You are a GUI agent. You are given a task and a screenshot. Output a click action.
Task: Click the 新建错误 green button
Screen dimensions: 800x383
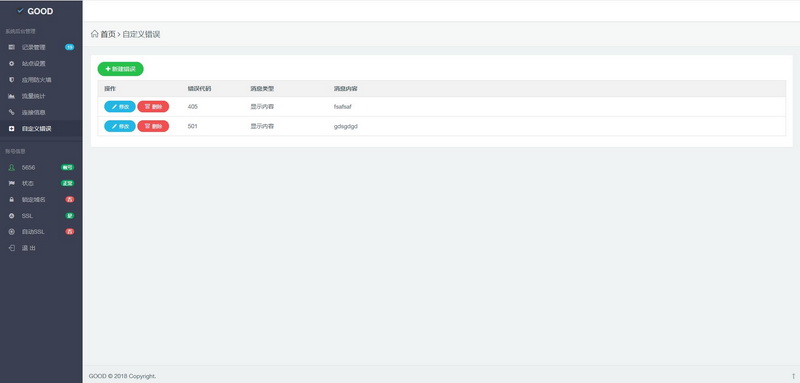(x=120, y=69)
